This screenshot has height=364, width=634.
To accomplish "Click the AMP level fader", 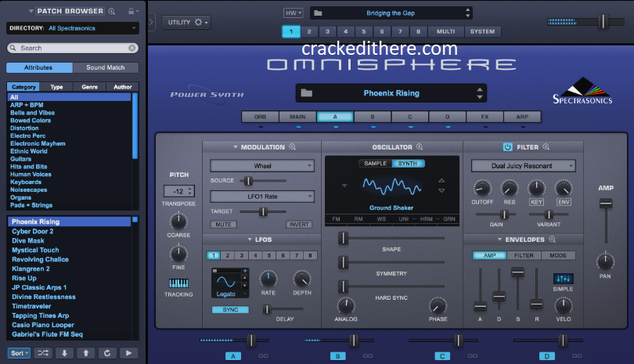I will coord(606,203).
